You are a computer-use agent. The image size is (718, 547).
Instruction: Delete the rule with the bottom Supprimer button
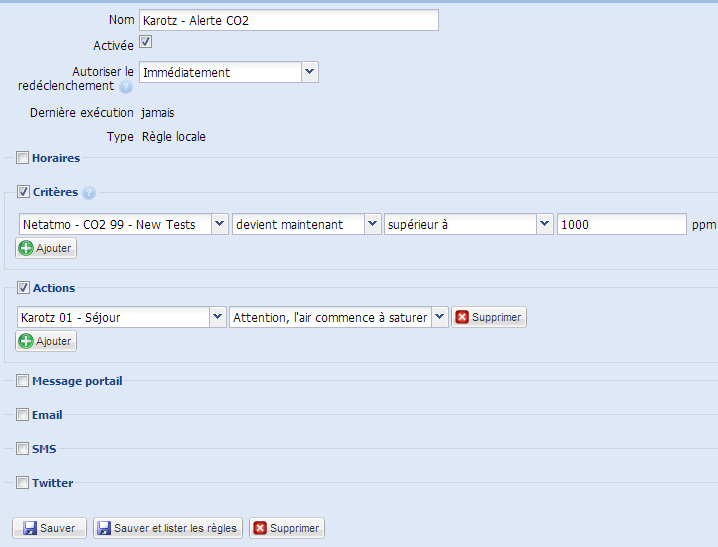[287, 528]
